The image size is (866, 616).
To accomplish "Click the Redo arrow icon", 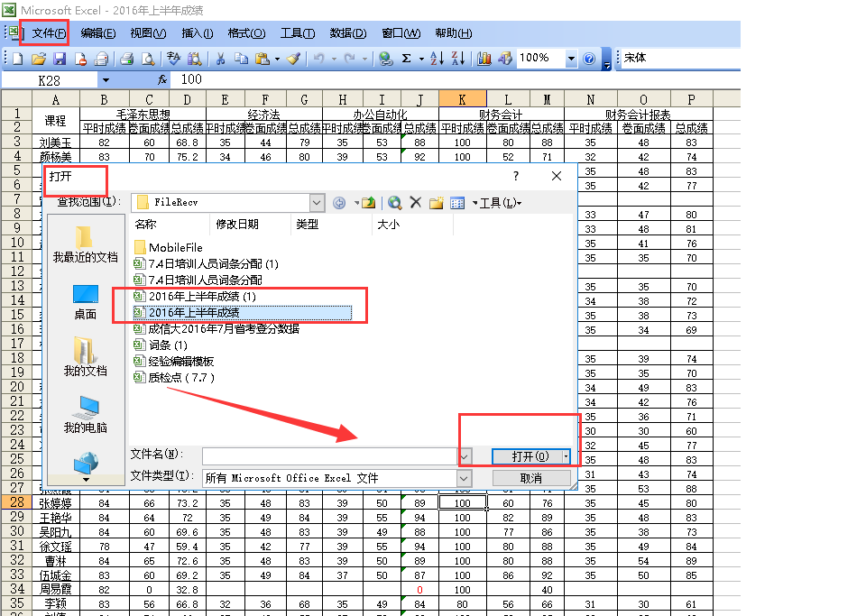I will tap(350, 59).
